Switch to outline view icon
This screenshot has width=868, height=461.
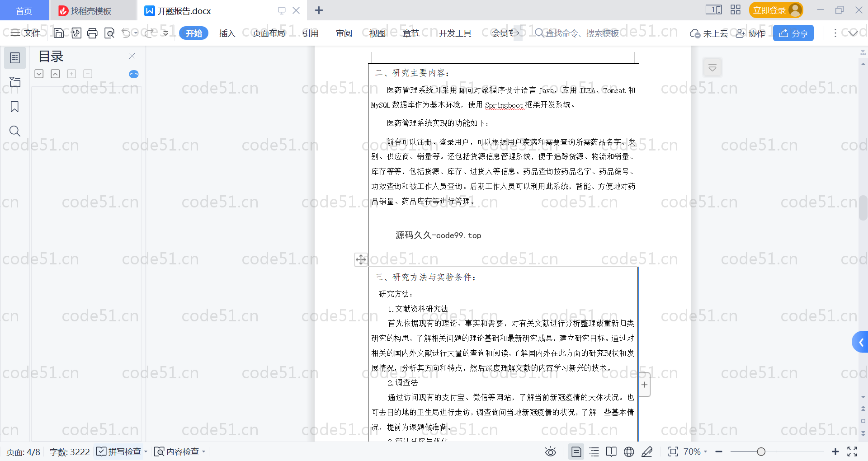tap(594, 452)
